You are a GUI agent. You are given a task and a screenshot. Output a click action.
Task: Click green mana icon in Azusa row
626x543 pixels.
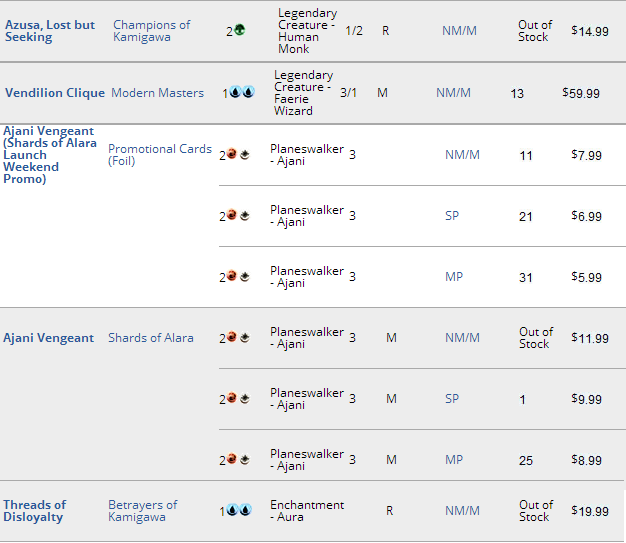240,30
